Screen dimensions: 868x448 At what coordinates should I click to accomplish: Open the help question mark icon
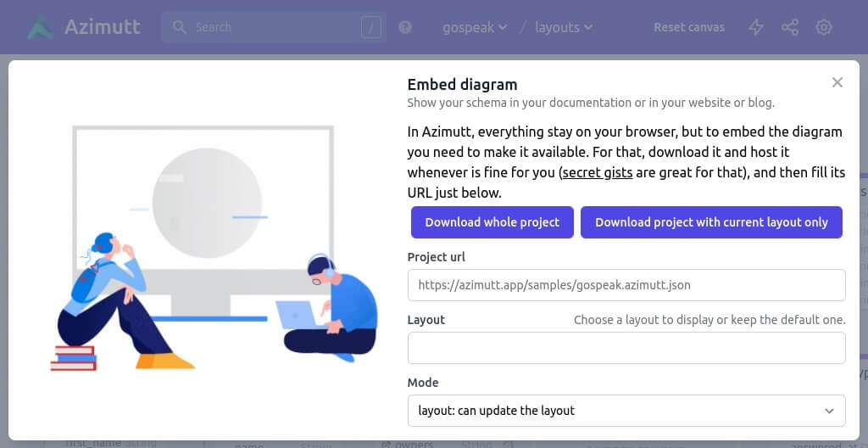tap(405, 27)
